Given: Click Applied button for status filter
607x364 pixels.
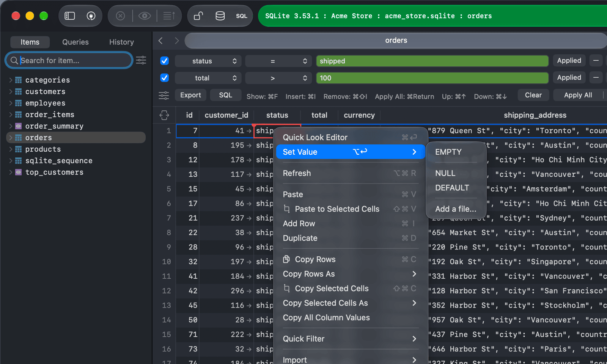Looking at the screenshot, I should [x=569, y=61].
